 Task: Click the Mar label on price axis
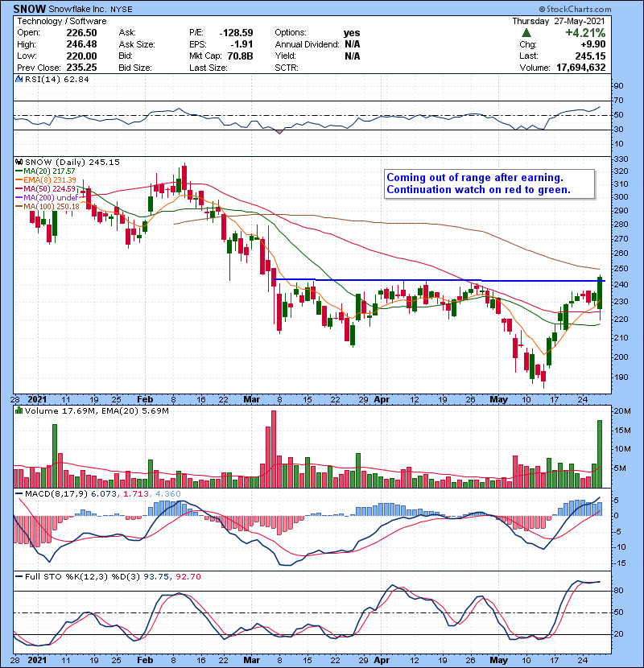tap(251, 399)
